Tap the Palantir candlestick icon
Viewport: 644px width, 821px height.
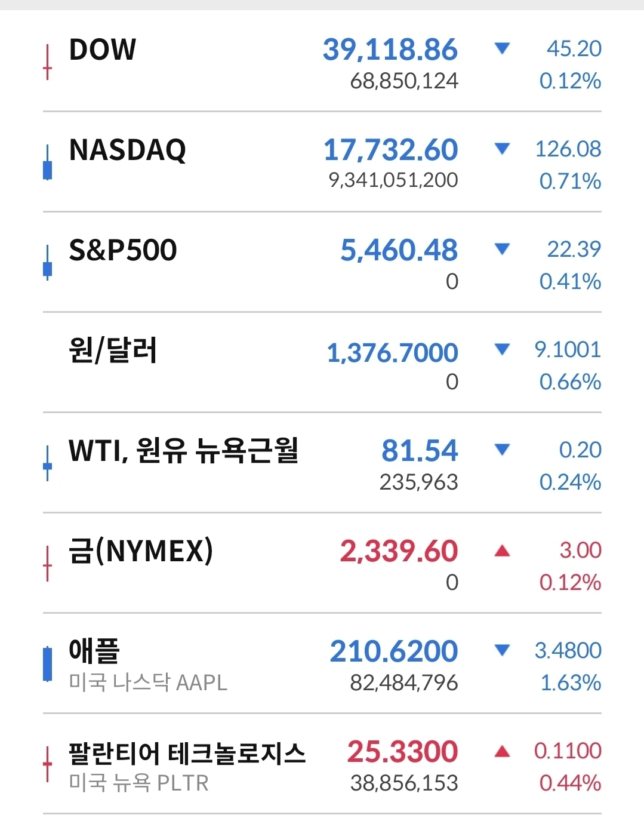point(47,764)
